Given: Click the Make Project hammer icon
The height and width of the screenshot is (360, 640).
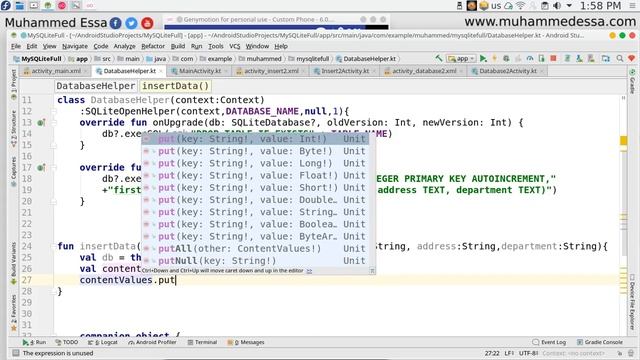Looking at the screenshot, I should tap(439, 58).
